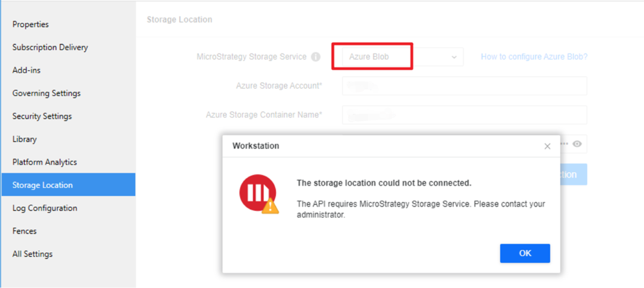Click the MicroStrategy warning logo icon
This screenshot has height=288, width=644.
(x=258, y=194)
